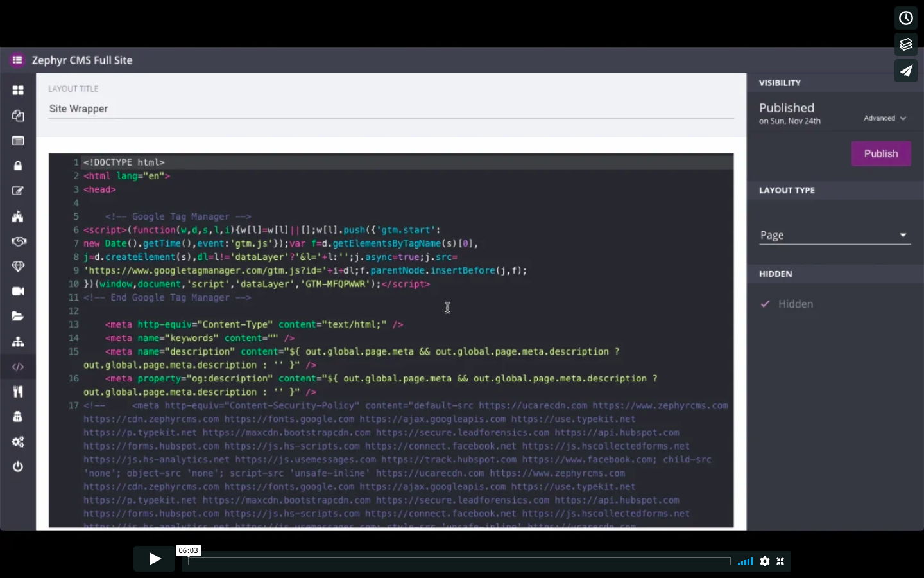
Task: Open the pages copy icon in sidebar
Action: click(x=18, y=116)
